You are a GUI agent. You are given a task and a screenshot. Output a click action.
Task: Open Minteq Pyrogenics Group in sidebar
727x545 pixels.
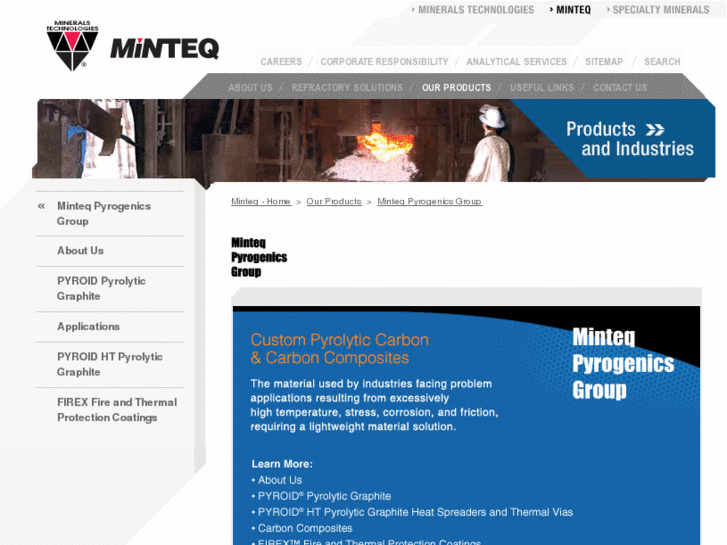point(104,213)
